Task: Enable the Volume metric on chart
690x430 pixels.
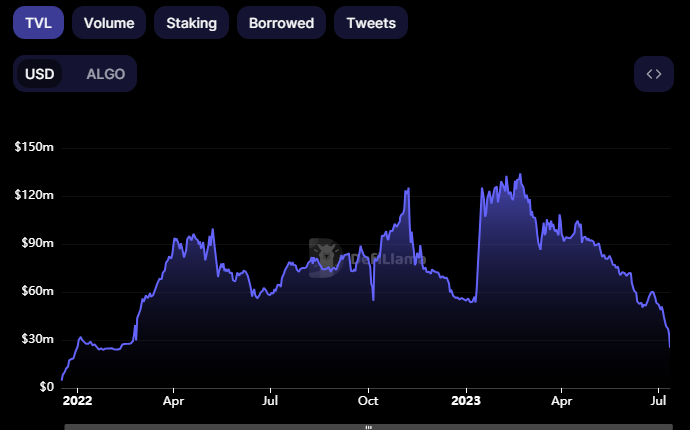Action: pos(109,22)
